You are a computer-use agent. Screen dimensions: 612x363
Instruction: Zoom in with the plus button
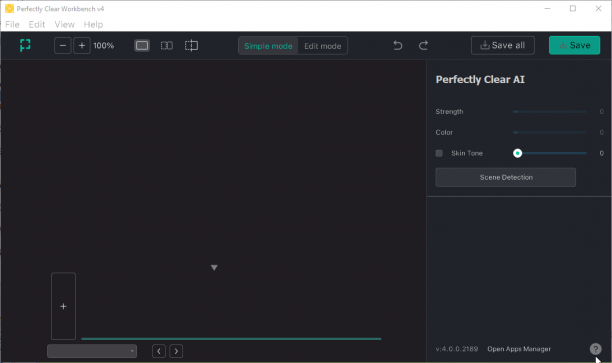coord(82,46)
